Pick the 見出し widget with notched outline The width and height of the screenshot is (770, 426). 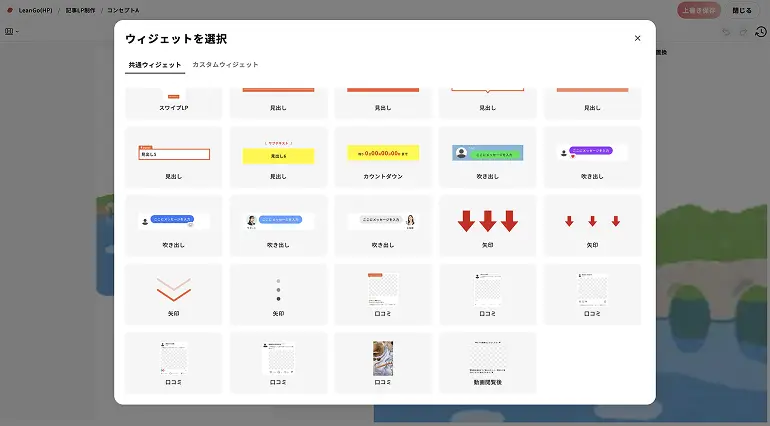(x=487, y=103)
